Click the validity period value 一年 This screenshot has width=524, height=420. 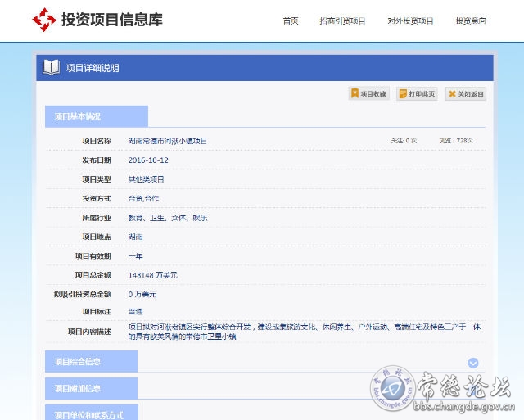[135, 256]
